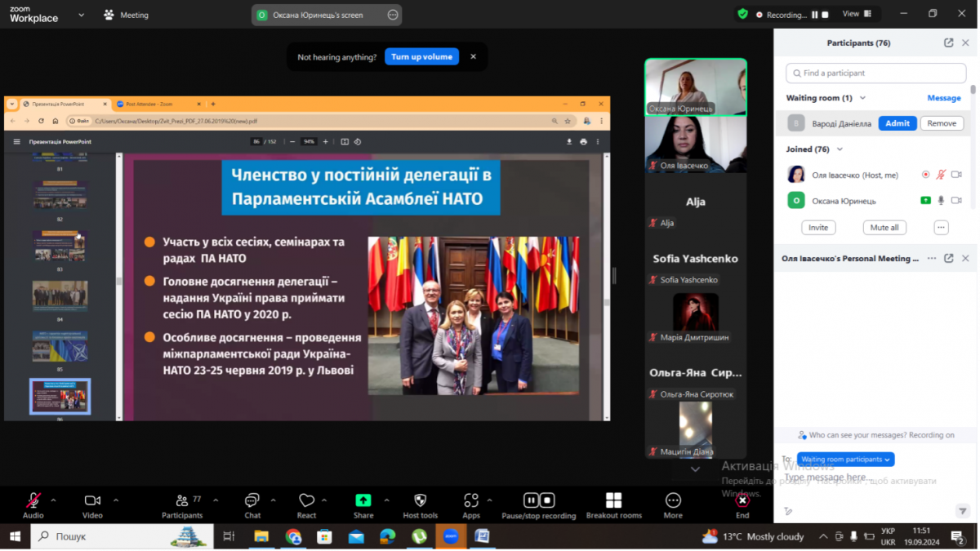Dismiss the Not hearing anything banner

[x=473, y=57]
